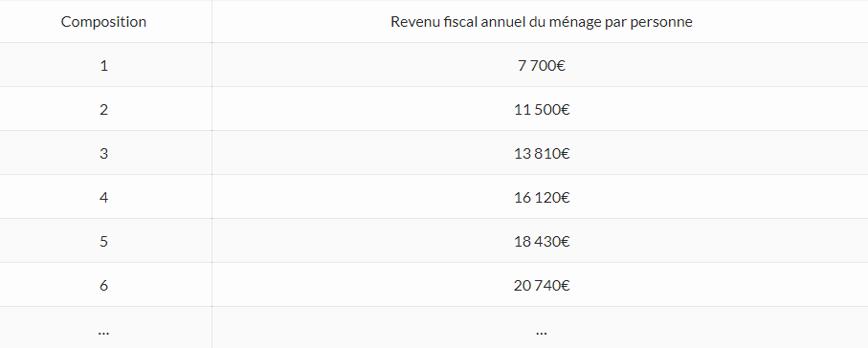The height and width of the screenshot is (348, 868).
Task: Select the 20 740€ income cell
Action: tap(541, 285)
